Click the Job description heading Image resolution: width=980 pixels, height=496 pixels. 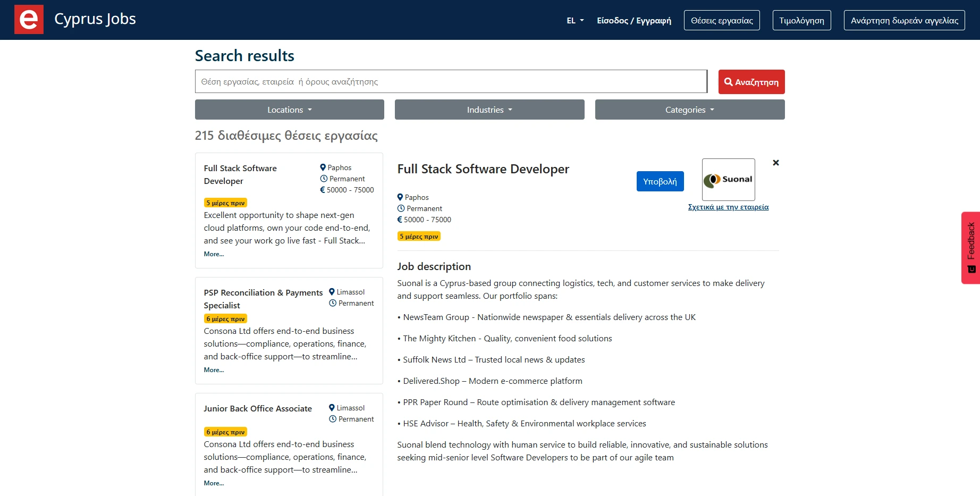pos(434,266)
